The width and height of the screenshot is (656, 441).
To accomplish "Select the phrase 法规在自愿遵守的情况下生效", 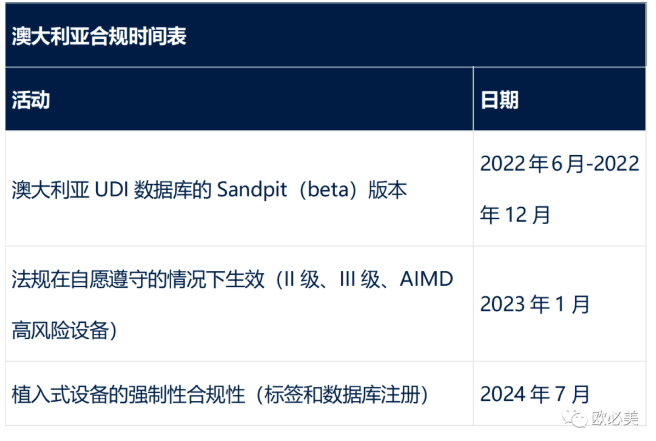I will coord(138,279).
